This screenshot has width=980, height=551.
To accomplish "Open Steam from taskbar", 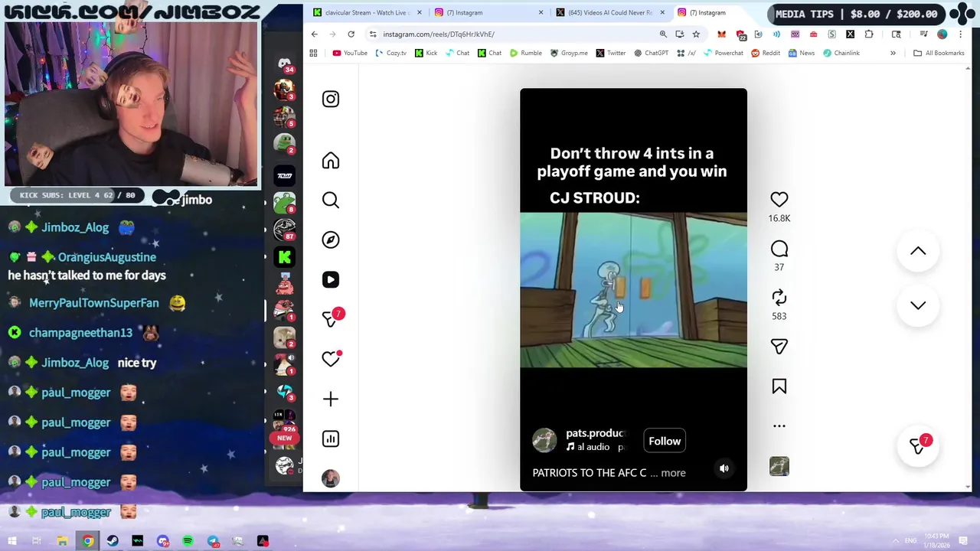I will coord(113,541).
